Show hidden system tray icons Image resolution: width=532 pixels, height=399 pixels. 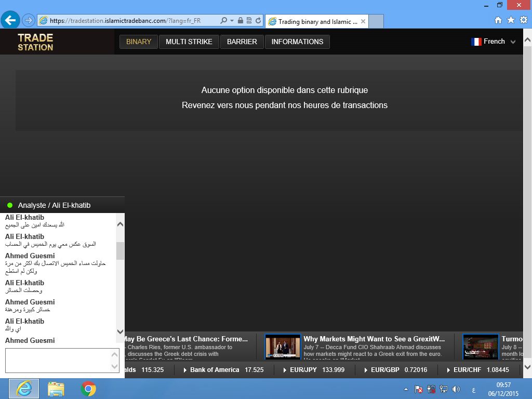406,390
